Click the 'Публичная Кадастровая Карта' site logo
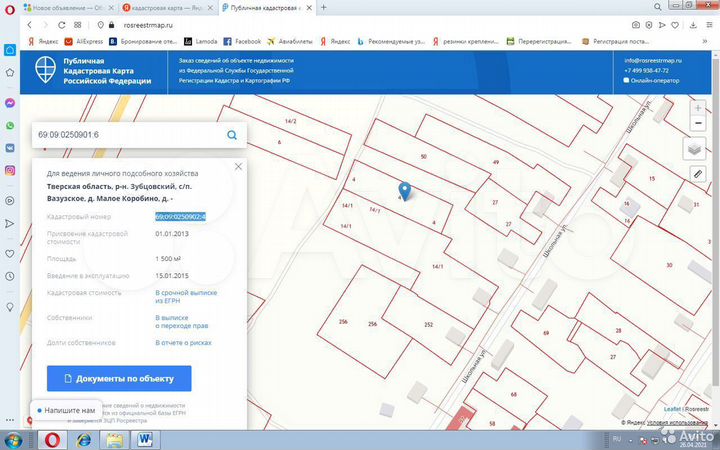This screenshot has width=720, height=450. point(93,71)
